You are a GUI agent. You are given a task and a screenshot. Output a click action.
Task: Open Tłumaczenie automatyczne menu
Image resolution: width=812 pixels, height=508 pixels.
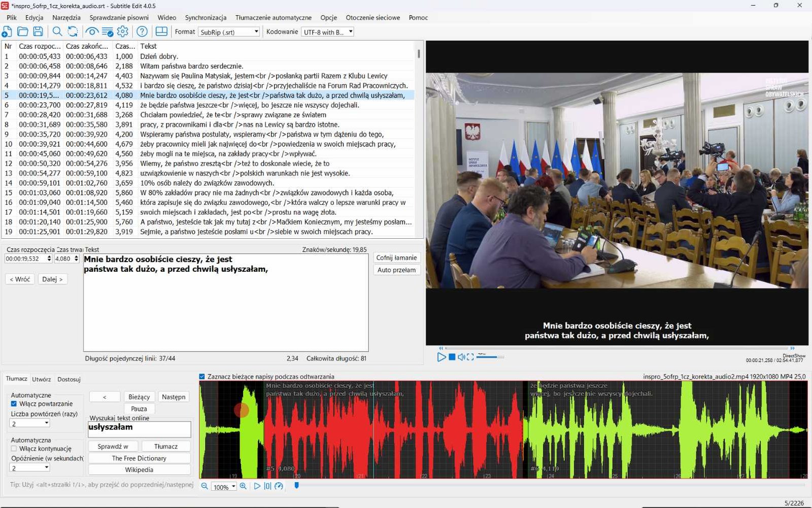[274, 17]
